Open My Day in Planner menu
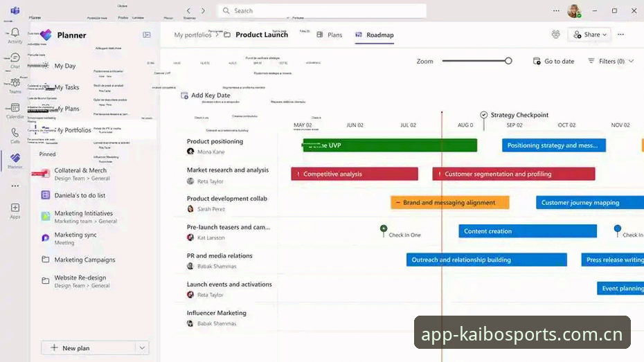Image resolution: width=644 pixels, height=362 pixels. pos(65,66)
